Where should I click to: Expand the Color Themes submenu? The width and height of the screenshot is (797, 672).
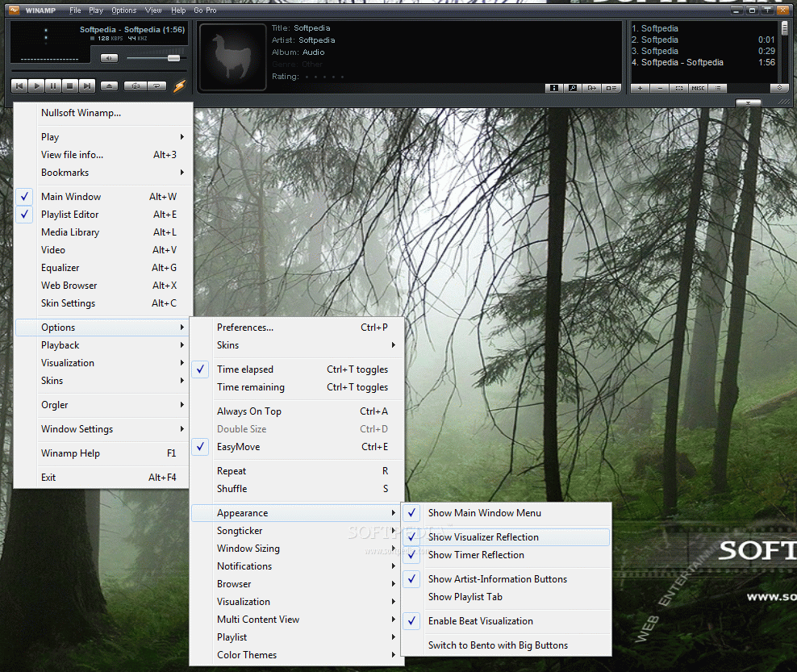297,655
